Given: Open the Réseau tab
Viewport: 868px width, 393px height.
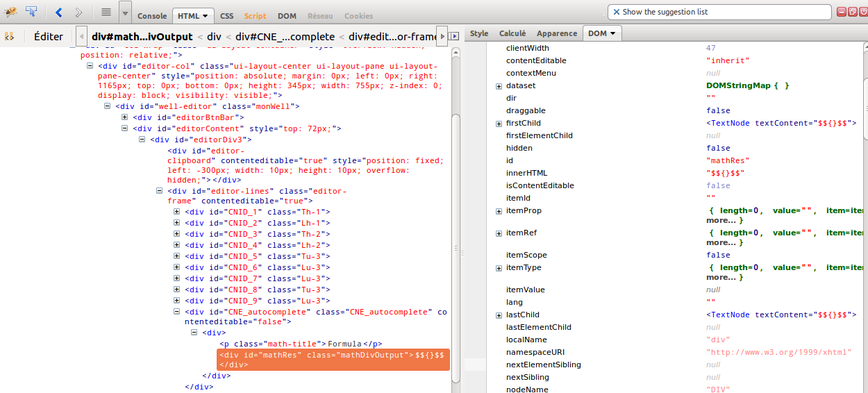Looking at the screenshot, I should [320, 15].
